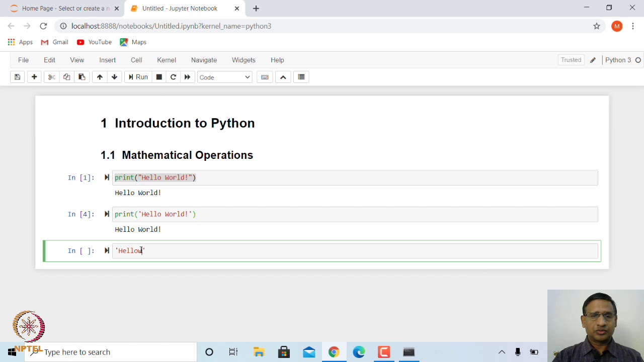Open File Explorer from the taskbar
This screenshot has height=362, width=644.
[259, 352]
